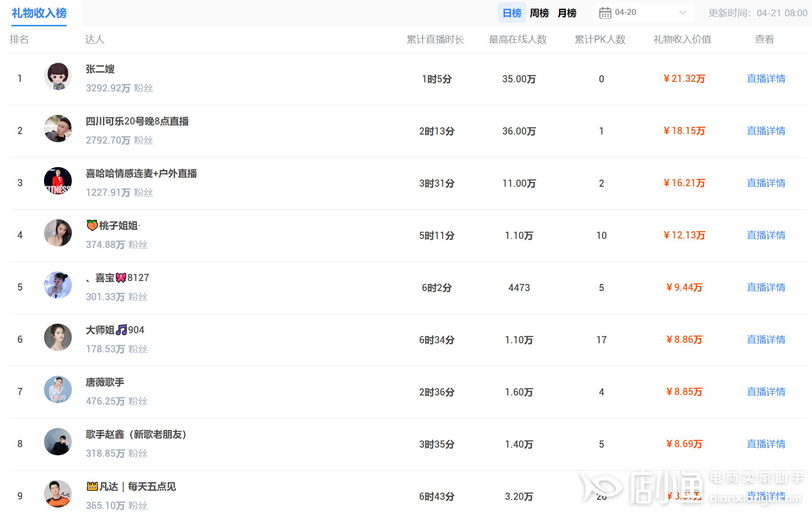The height and width of the screenshot is (519, 812).
Task: Click the name 喜宝8127
Action: point(118,278)
